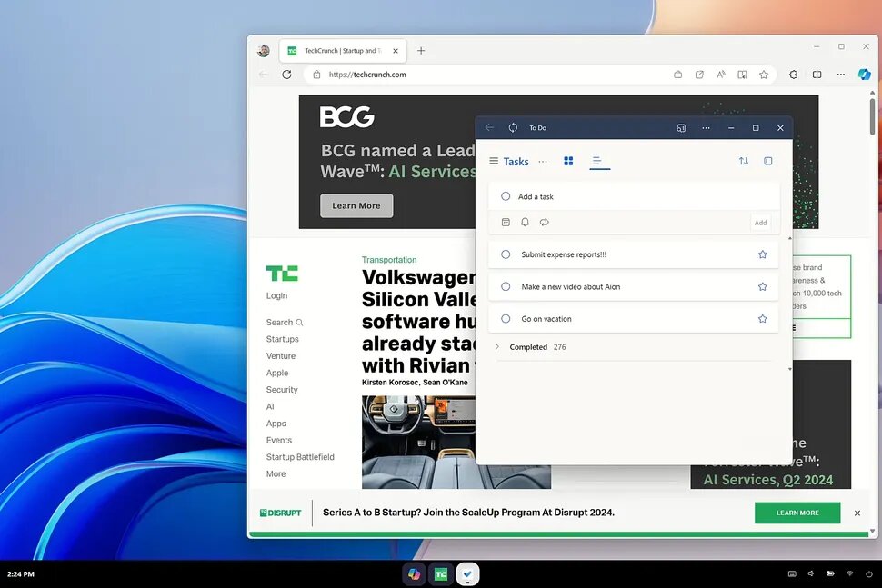882x588 pixels.
Task: Click the Transportation category link
Action: 389,260
